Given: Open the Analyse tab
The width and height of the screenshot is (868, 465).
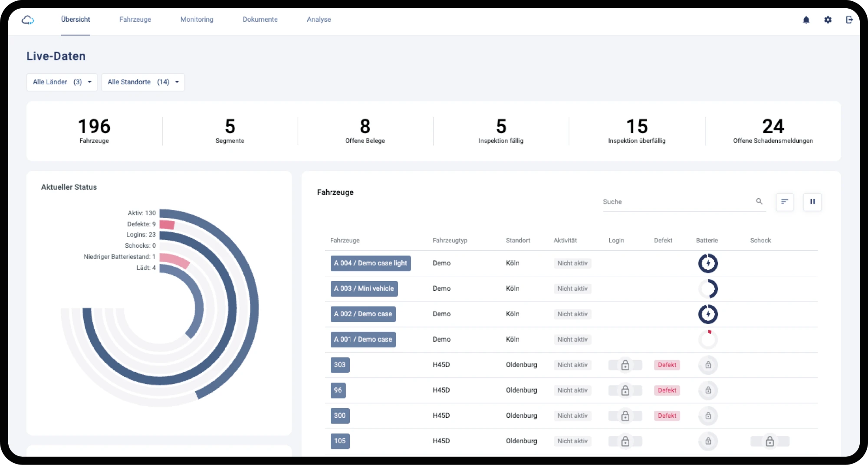Looking at the screenshot, I should tap(319, 20).
